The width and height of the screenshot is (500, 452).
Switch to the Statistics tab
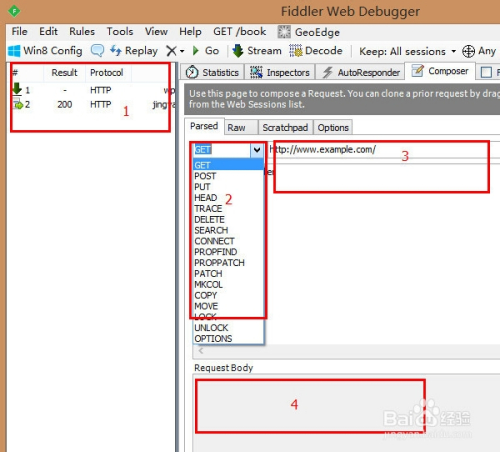tap(212, 72)
